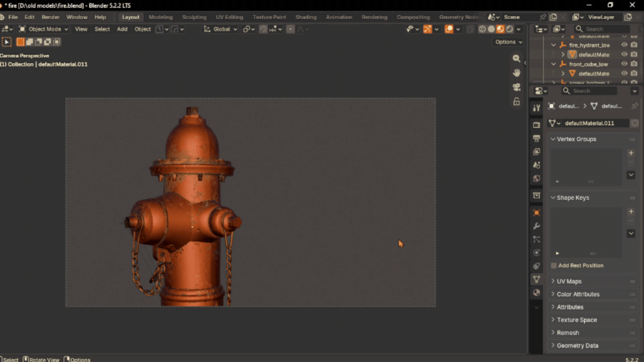Toggle Show Overlays button in header
Screen dimensions: 644x362
[449, 29]
